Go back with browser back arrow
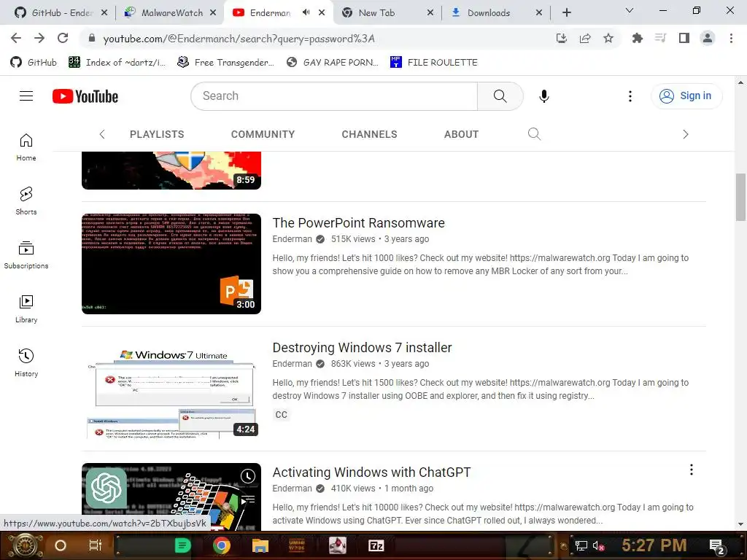 (16, 38)
